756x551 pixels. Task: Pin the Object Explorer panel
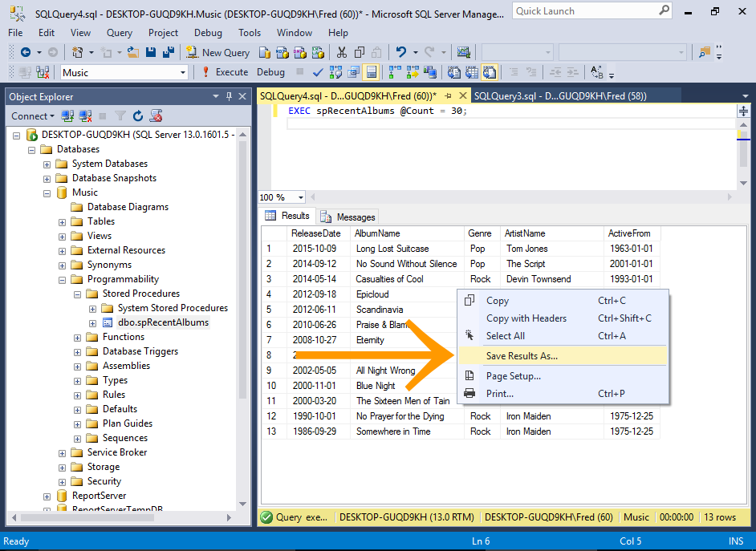pos(230,96)
